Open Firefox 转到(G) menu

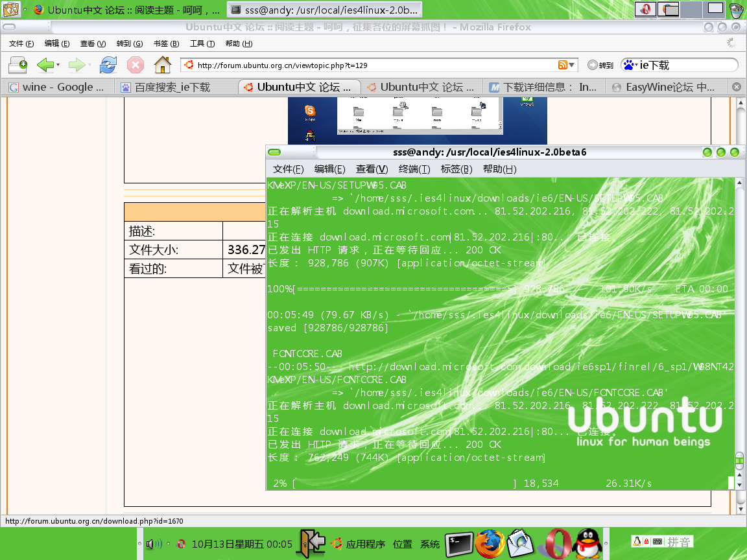click(130, 43)
